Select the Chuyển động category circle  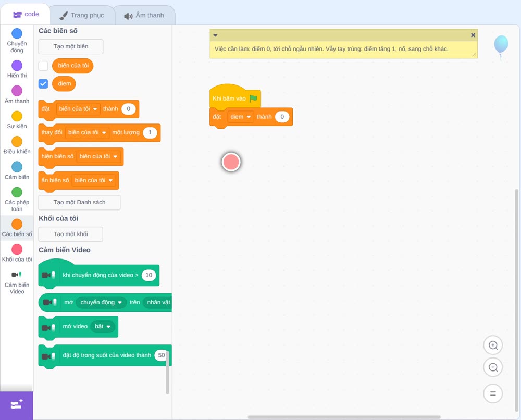point(17,33)
